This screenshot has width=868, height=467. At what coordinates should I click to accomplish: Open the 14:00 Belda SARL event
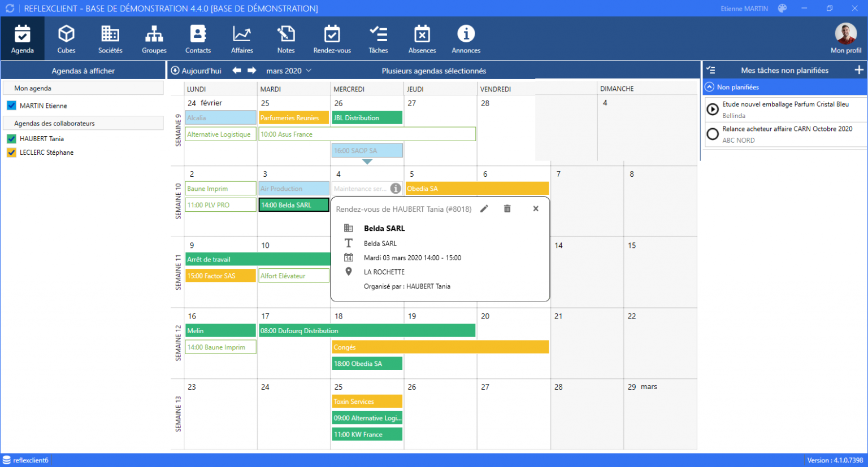tap(294, 205)
